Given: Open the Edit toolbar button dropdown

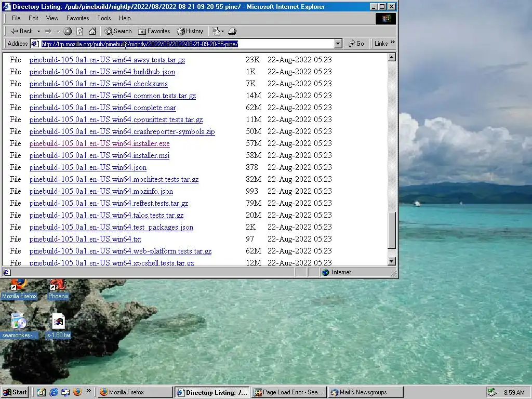Looking at the screenshot, I should [218, 31].
